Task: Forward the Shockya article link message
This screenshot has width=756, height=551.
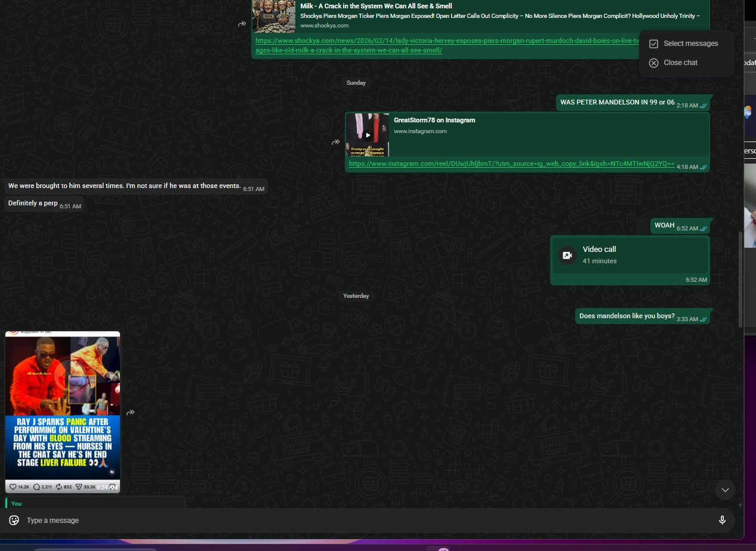Action: pos(242,24)
